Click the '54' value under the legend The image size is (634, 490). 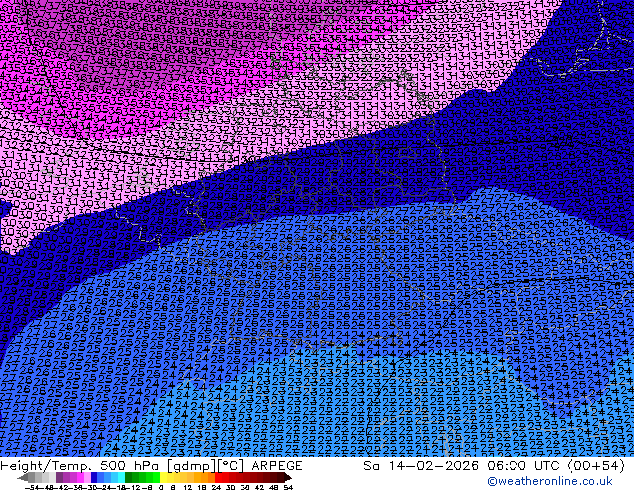288,487
